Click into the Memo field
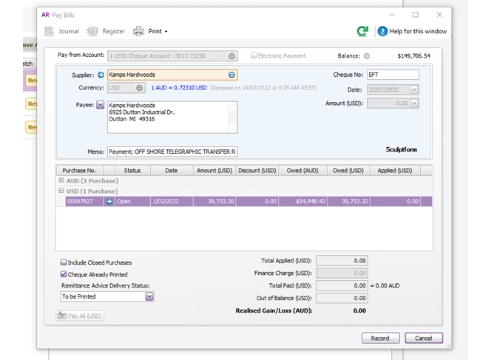Screen dimensions: 480x360 (x=172, y=152)
